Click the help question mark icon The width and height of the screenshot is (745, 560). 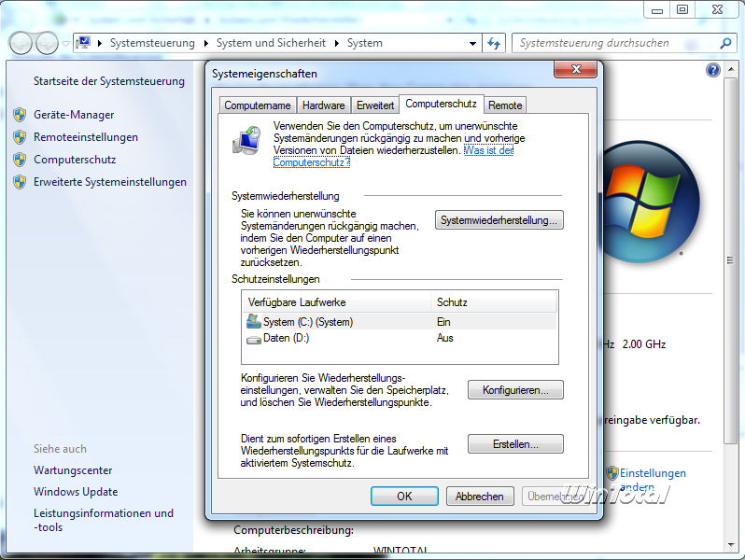point(713,70)
